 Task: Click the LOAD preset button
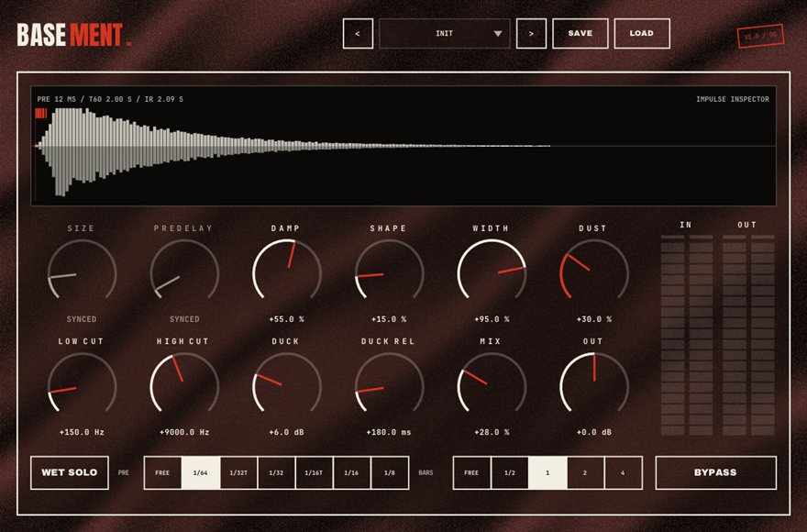click(642, 33)
